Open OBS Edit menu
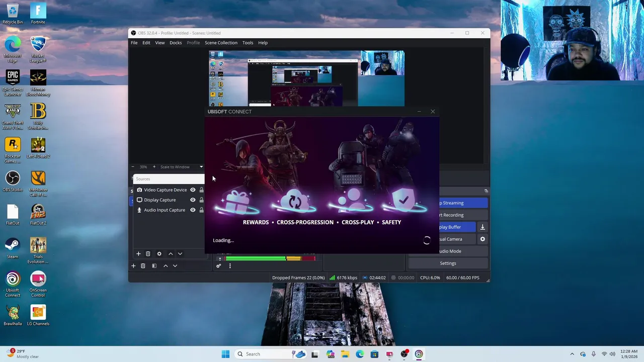This screenshot has width=644, height=362. tap(146, 43)
